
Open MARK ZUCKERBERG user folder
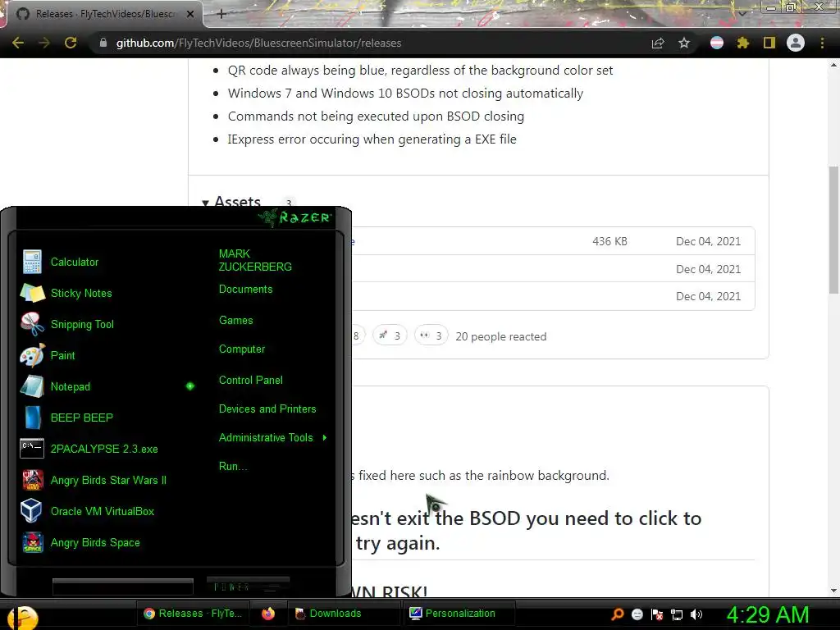(255, 260)
